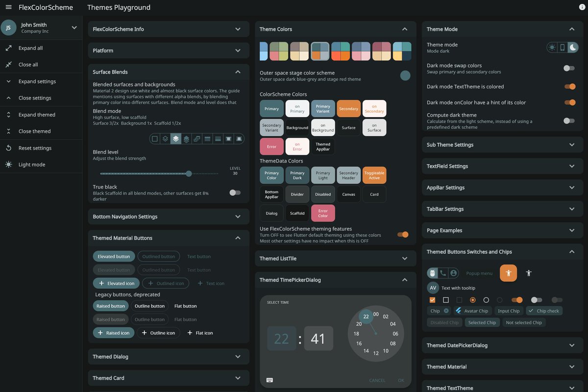
Task: Toggle the Chip check chip
Action: 544,311
